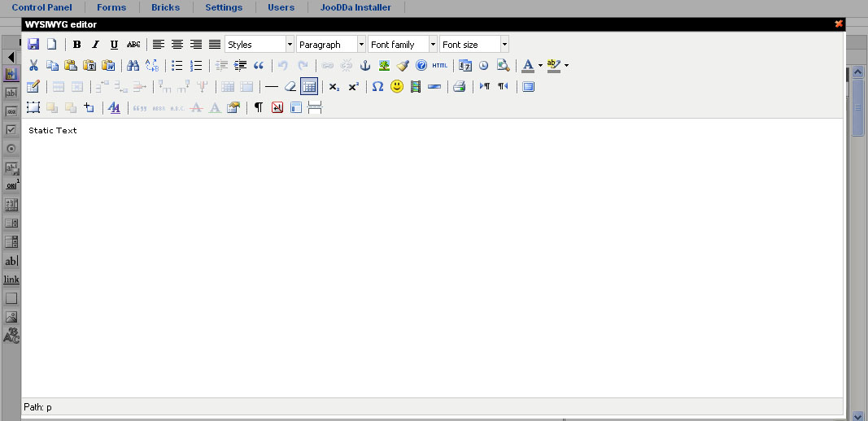Clean up messy code with the broom icon

click(403, 65)
